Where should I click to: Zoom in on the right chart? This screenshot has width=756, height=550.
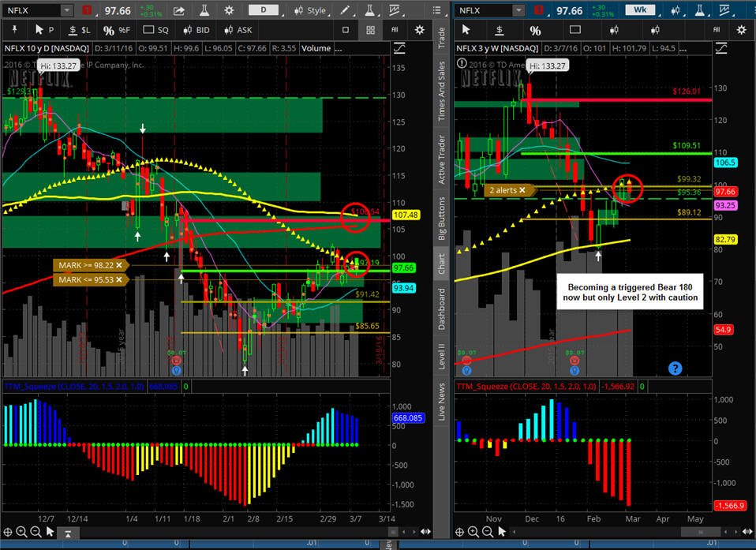pos(473,532)
